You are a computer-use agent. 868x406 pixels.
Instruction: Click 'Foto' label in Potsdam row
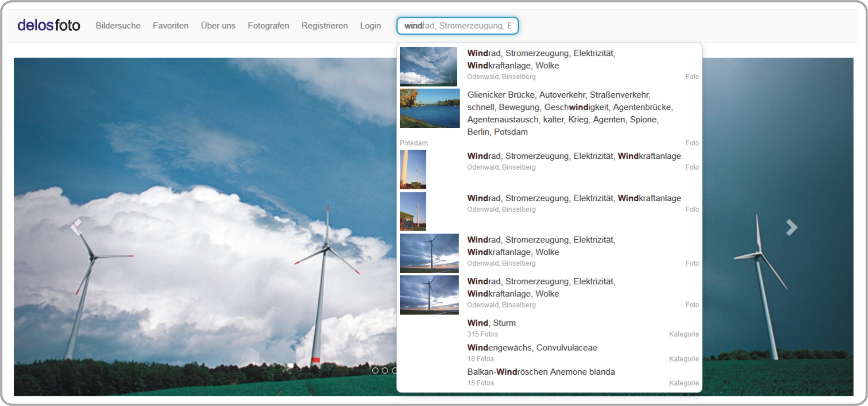click(x=692, y=143)
